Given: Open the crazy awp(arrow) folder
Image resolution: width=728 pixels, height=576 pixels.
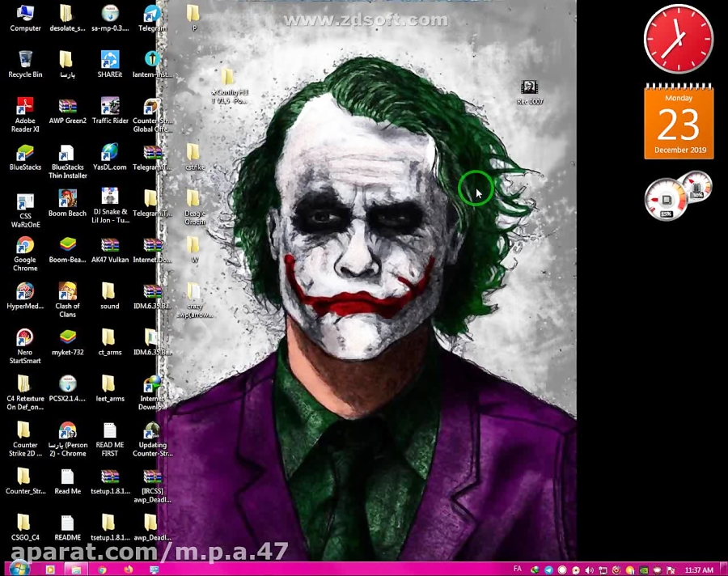Looking at the screenshot, I should point(194,300).
